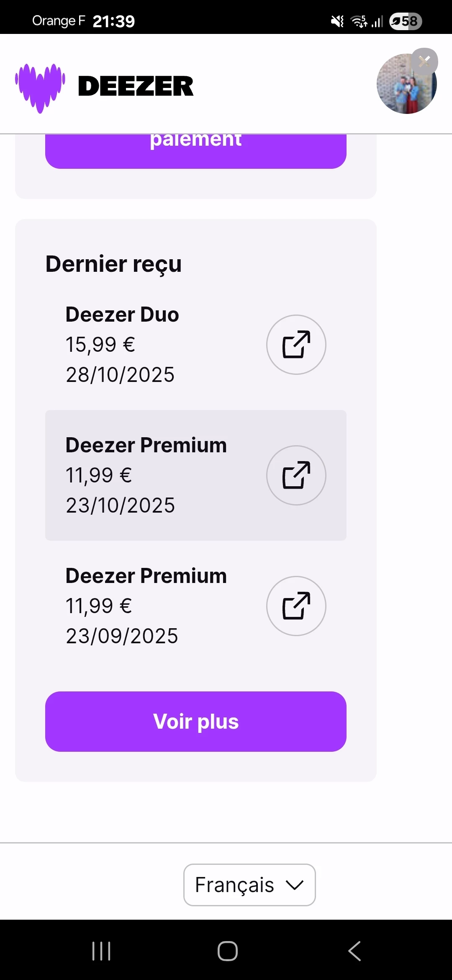The height and width of the screenshot is (980, 452).
Task: Tap the battery indicator showing 58
Action: click(405, 21)
